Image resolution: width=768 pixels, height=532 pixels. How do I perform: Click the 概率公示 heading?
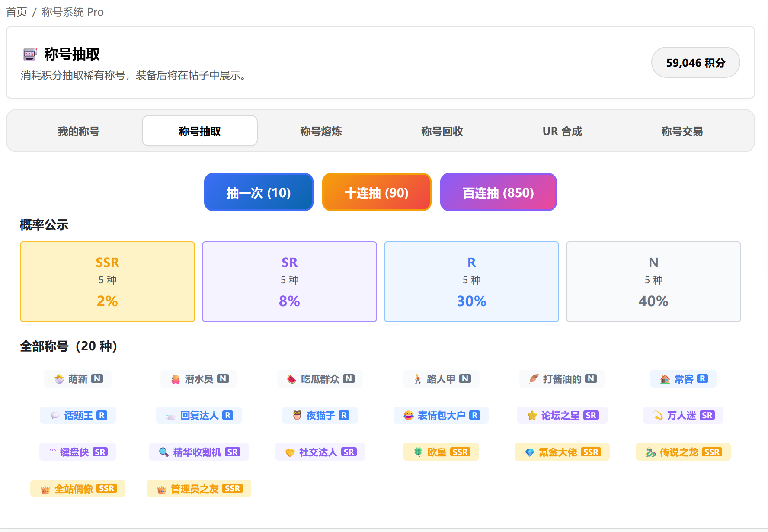click(x=44, y=225)
